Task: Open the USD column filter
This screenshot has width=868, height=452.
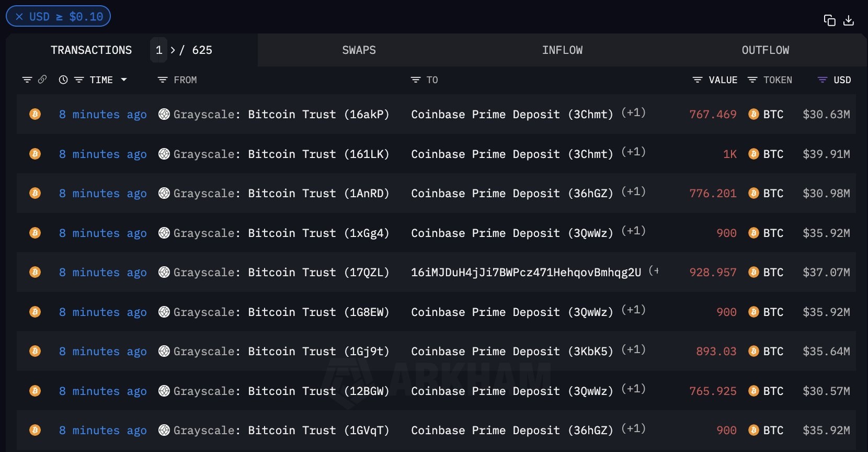Action: coord(823,80)
